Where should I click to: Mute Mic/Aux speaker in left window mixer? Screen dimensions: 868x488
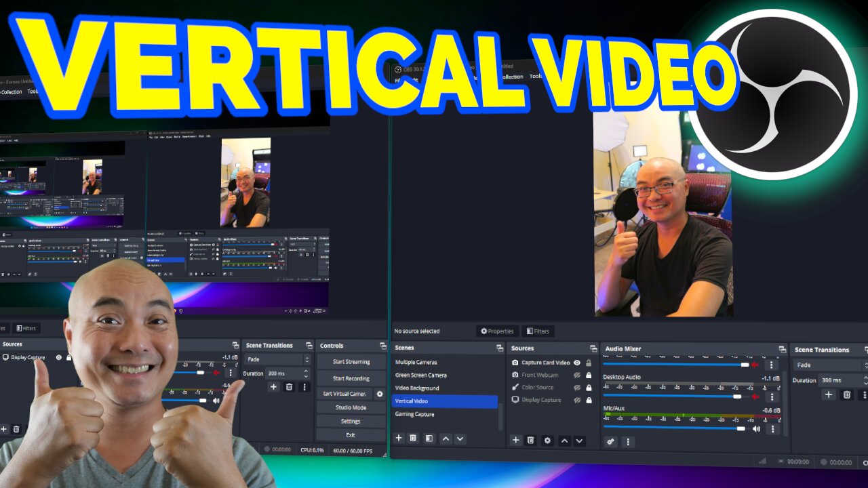216,401
